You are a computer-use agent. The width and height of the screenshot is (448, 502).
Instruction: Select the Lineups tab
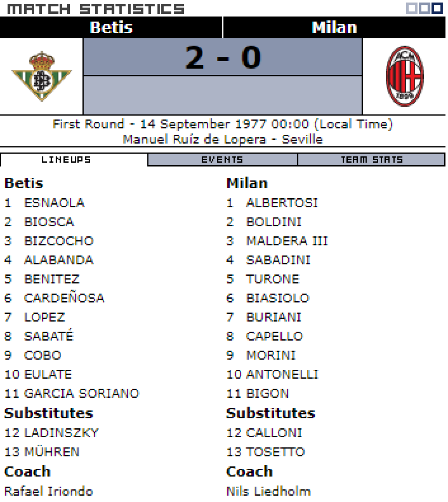[x=66, y=160]
